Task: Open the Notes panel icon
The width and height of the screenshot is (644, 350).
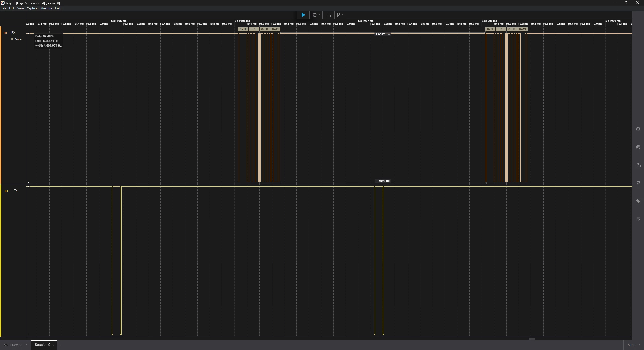Action: coord(638,220)
